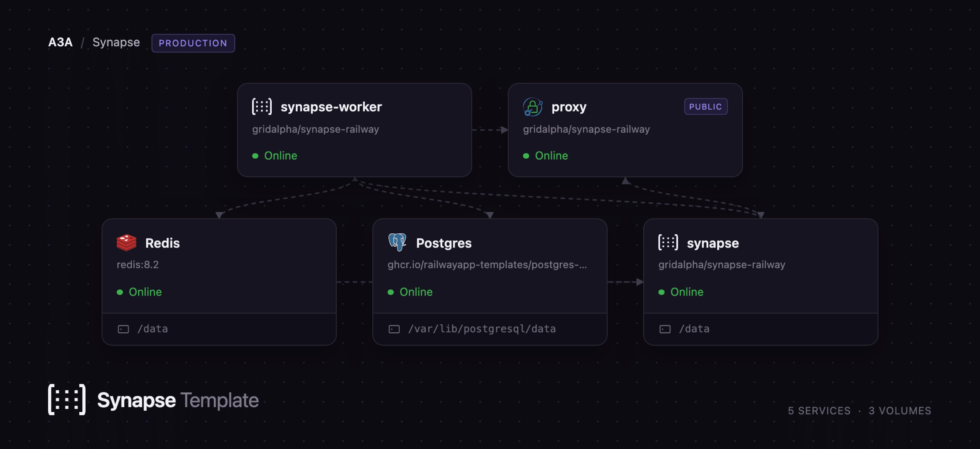
Task: Select the Postgres service title
Action: [443, 243]
